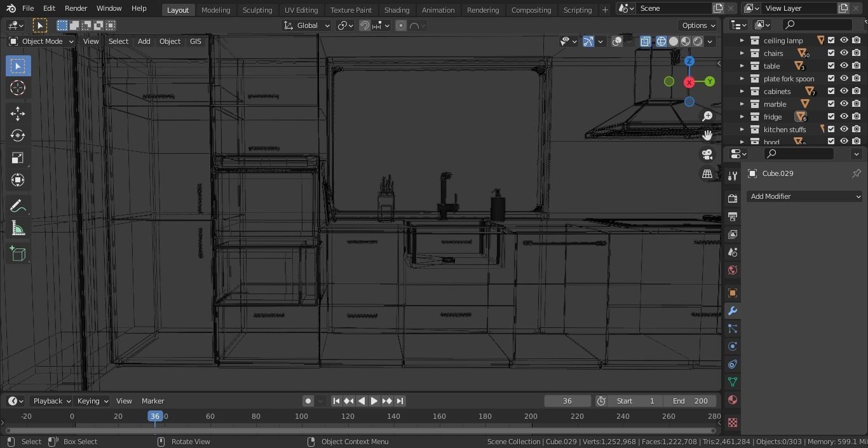Image resolution: width=868 pixels, height=448 pixels.
Task: Expand the chairs collection
Action: pyautogui.click(x=742, y=53)
